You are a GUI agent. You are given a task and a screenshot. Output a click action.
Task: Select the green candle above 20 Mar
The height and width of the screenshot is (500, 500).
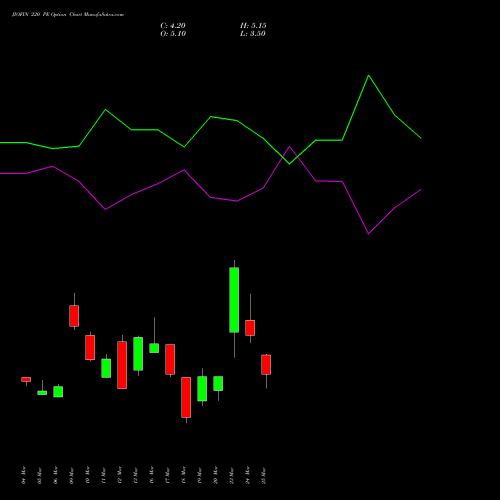pyautogui.click(x=218, y=383)
